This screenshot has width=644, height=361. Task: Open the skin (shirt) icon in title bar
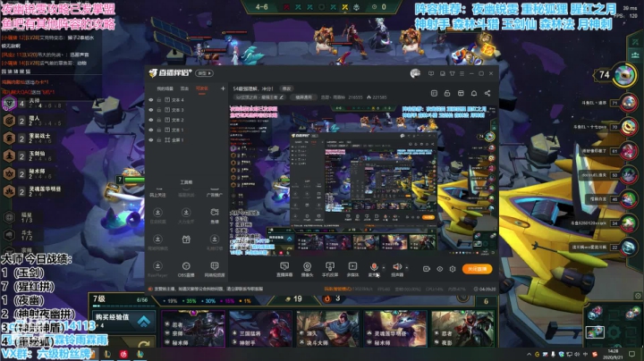coord(453,73)
